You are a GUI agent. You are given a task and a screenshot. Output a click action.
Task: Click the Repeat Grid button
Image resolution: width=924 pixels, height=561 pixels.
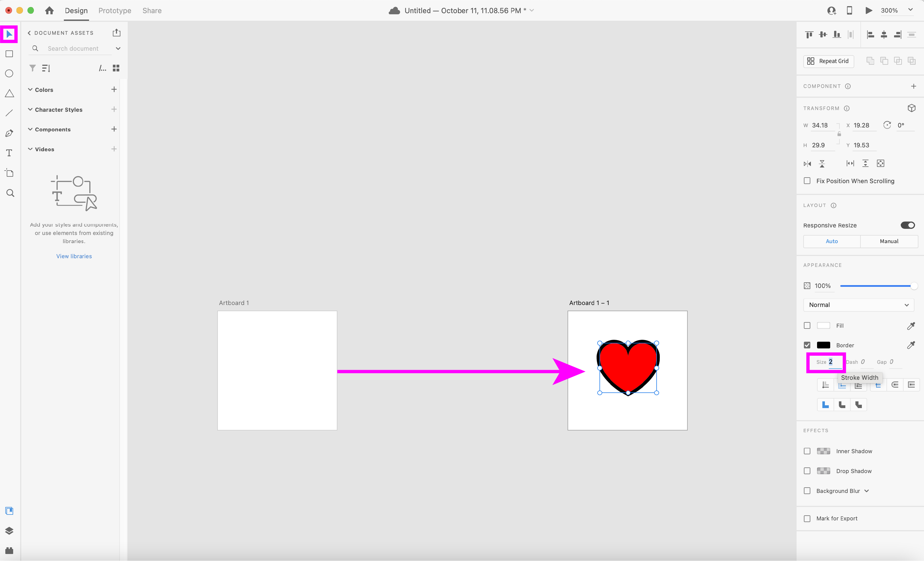[828, 61]
